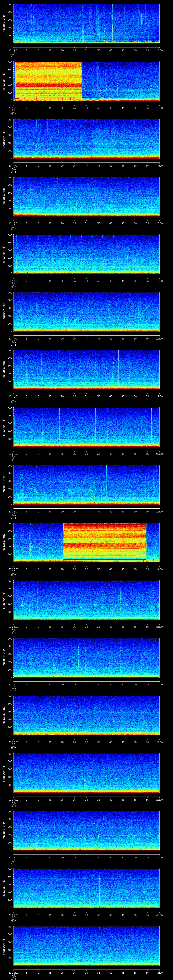Image resolution: width=173 pixels, height=980 pixels.
Task: Click the spectrogram panel starting at 20:20:00
Action: [87, 369]
